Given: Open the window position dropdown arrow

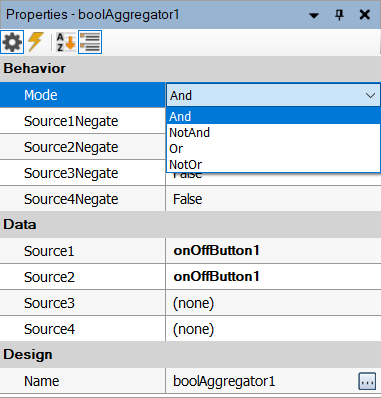Looking at the screenshot, I should coord(314,15).
